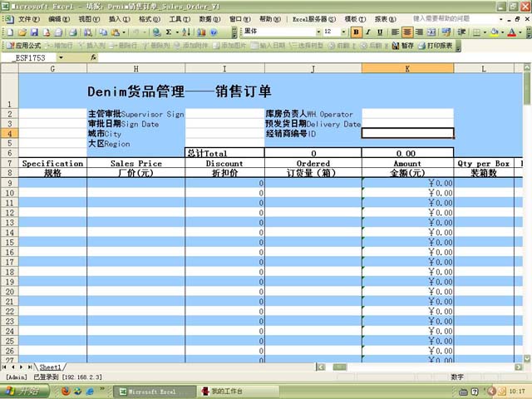Screen dimensions: 532x399
Task: Click the Sort Ascending icon
Action: click(x=186, y=32)
